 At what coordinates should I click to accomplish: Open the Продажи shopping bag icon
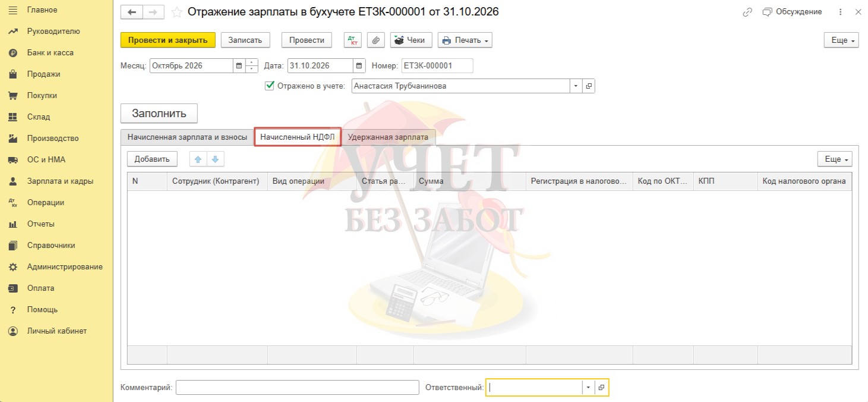[13, 74]
